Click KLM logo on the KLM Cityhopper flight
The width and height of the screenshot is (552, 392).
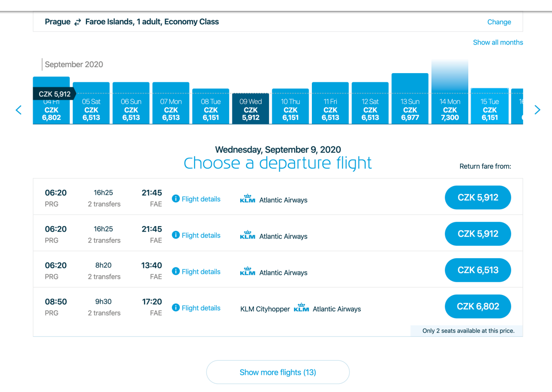301,308
